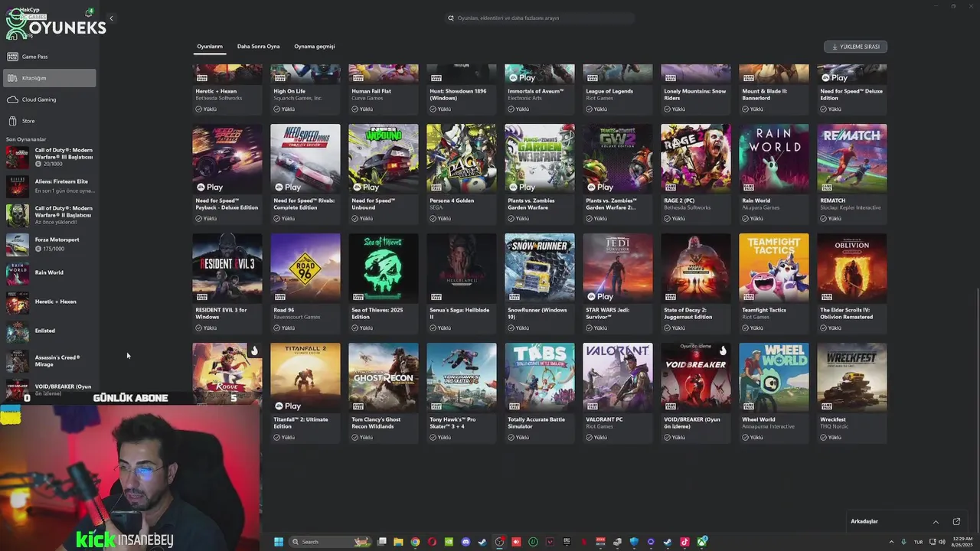This screenshot has width=980, height=551.
Task: Open recent game Call of Duty Modern Warfare II
Action: pyautogui.click(x=49, y=215)
